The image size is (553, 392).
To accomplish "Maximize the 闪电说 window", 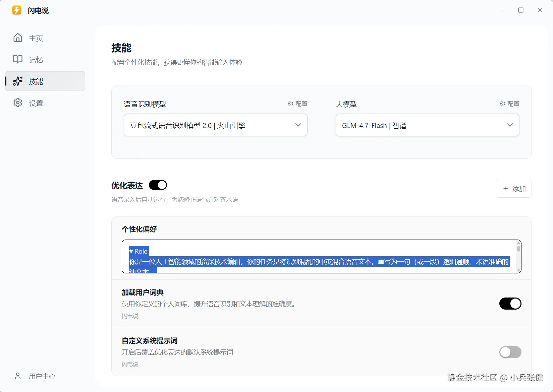I will 521,10.
